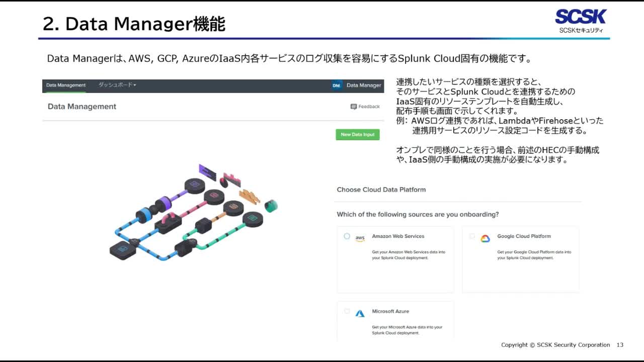Screen dimensions: 644x362
Task: Open the Data Management tab
Action: 66,85
